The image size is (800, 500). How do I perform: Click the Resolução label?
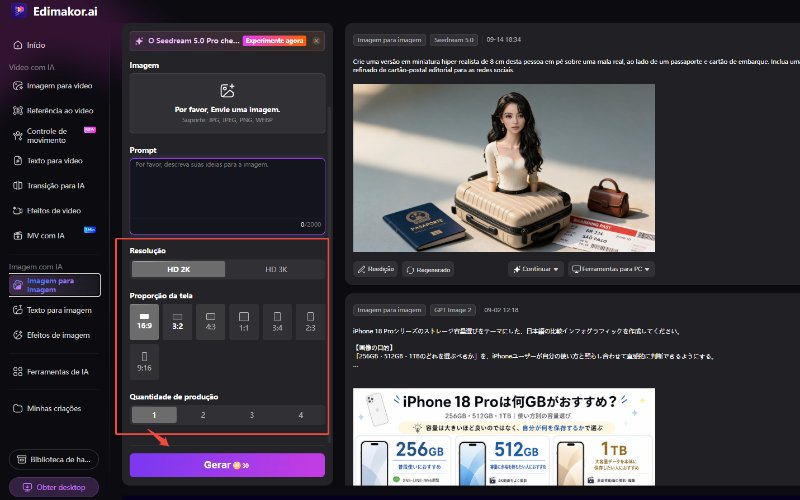coord(147,251)
